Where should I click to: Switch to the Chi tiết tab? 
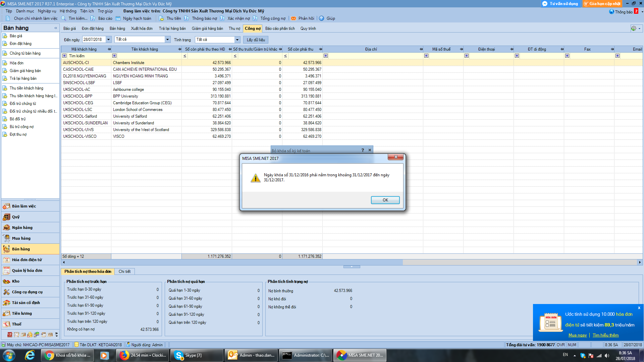(124, 271)
